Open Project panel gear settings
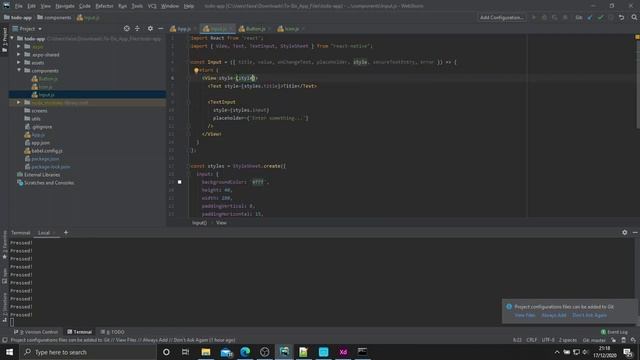Viewport: 640px width, 360px height. pos(150,29)
